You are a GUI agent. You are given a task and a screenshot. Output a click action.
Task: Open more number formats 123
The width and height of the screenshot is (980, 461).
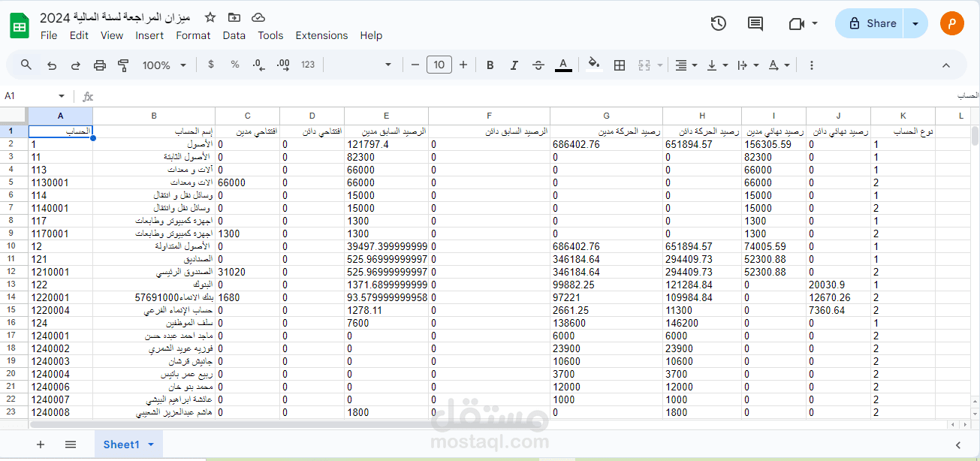pyautogui.click(x=308, y=65)
